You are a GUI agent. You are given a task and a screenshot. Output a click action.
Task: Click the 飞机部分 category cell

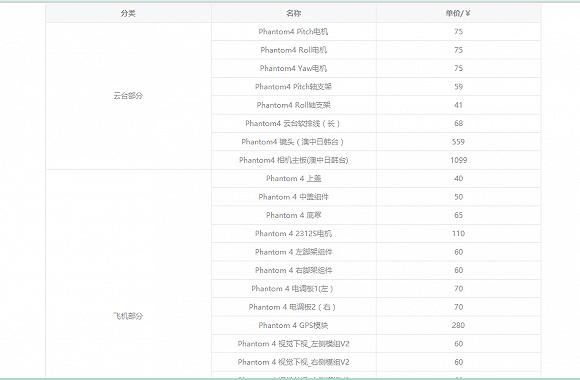pyautogui.click(x=128, y=274)
